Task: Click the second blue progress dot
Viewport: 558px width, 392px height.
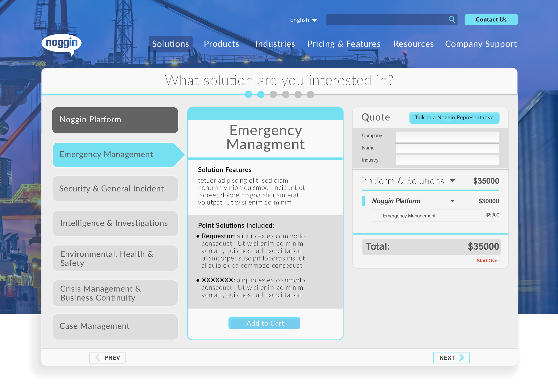Action: coord(261,94)
